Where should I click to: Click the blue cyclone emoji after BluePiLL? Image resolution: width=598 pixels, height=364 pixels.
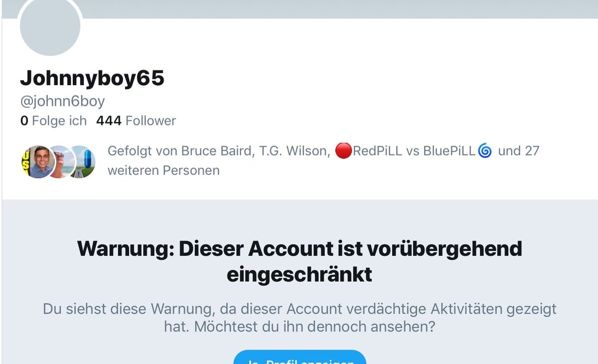pyautogui.click(x=485, y=150)
